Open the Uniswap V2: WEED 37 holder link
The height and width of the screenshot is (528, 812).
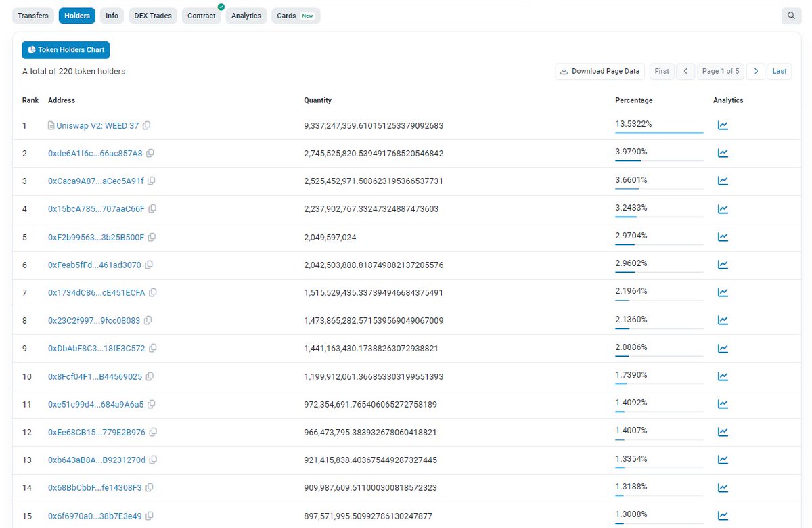[97, 125]
